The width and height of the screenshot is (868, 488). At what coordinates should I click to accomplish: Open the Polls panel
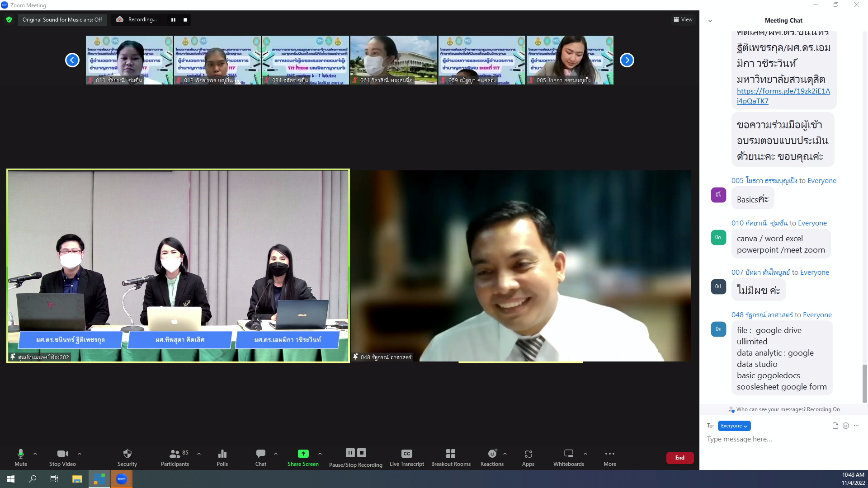point(222,454)
